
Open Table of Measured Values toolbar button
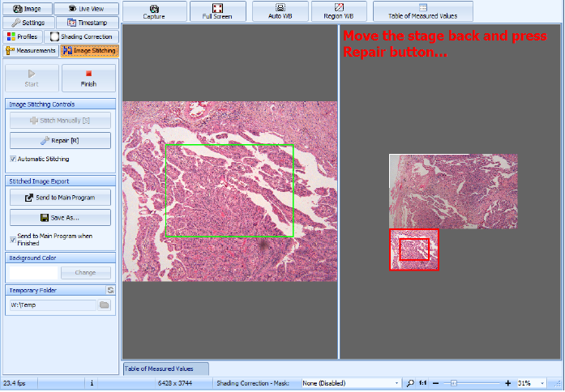click(422, 11)
